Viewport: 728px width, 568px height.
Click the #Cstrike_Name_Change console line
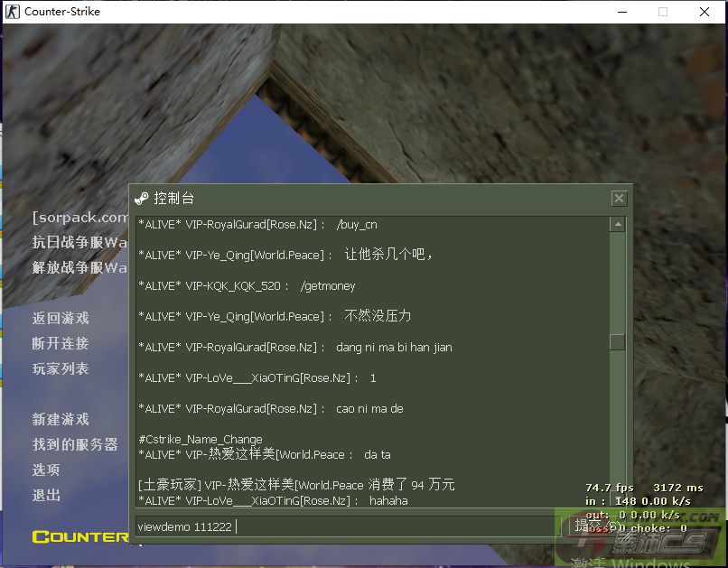click(201, 439)
